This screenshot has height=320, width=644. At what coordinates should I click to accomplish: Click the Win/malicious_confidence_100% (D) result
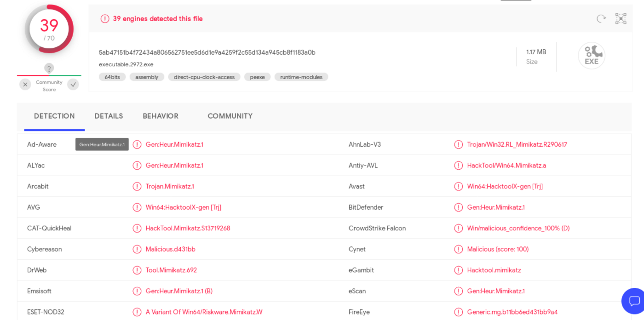(518, 229)
